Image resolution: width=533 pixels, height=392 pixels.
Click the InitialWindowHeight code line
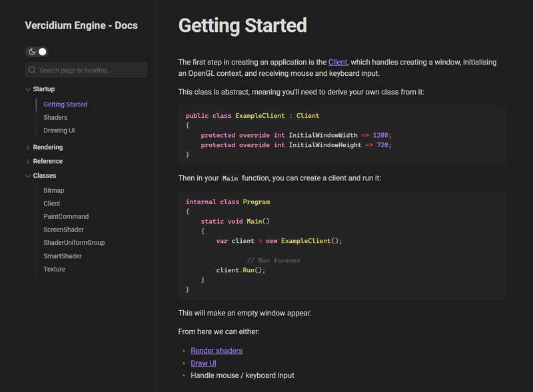[296, 145]
